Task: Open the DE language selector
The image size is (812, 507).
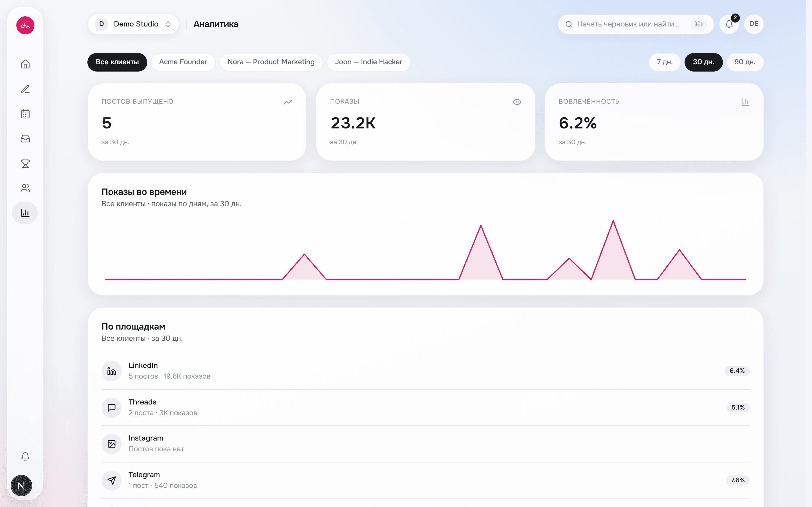Action: [754, 24]
